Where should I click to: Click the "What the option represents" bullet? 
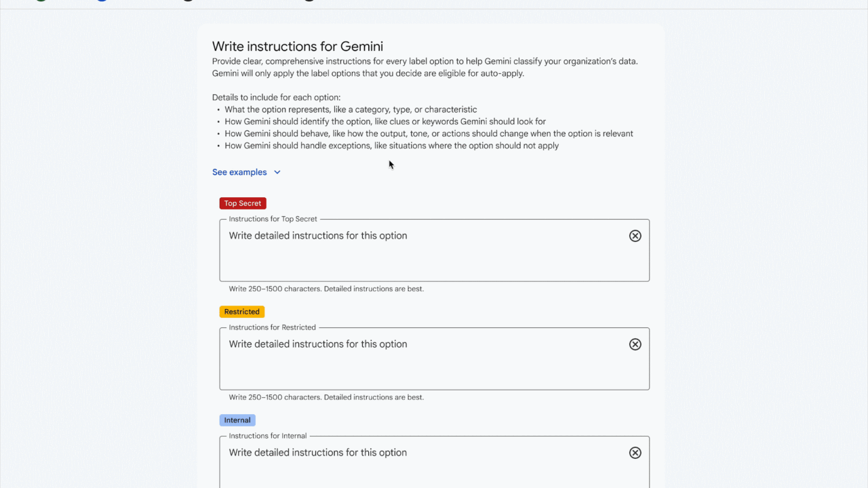(x=351, y=110)
